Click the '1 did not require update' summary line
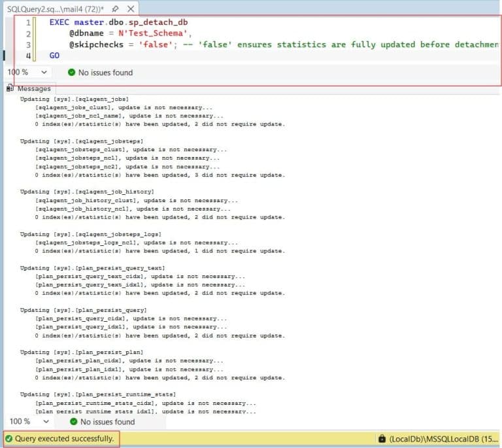The width and height of the screenshot is (502, 448). pos(160,251)
